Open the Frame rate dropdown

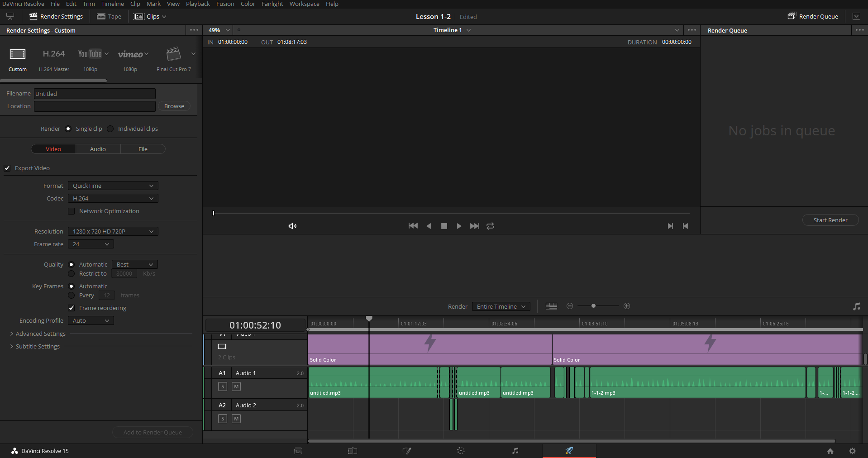[x=91, y=244]
